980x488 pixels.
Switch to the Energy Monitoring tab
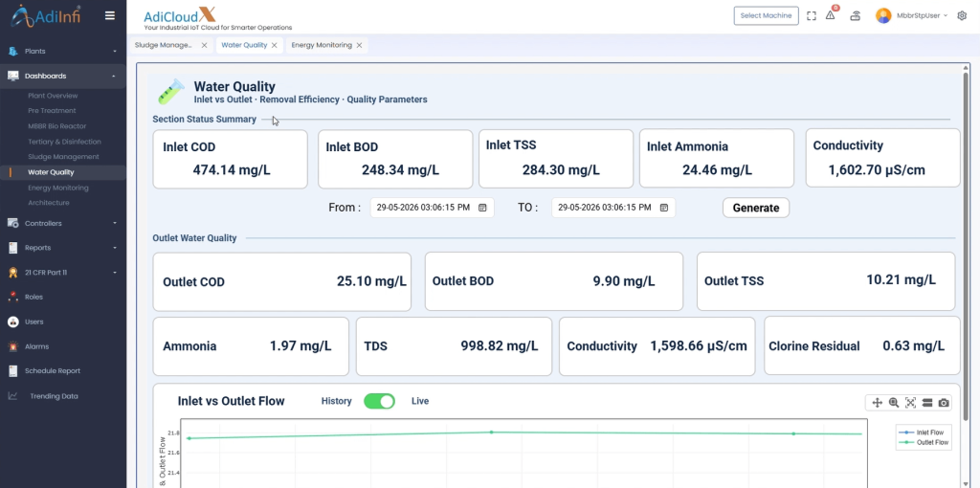(x=322, y=45)
